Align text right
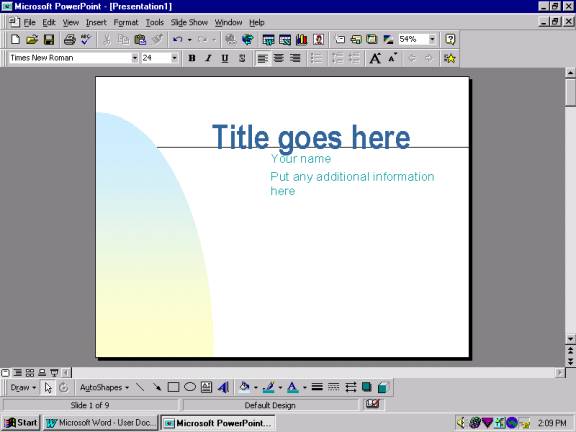576x432 pixels. tap(295, 58)
